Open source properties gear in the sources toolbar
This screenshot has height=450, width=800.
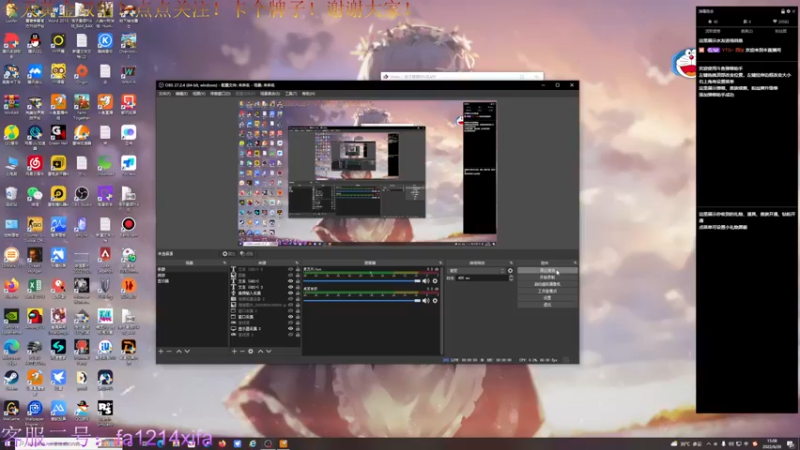click(x=251, y=351)
